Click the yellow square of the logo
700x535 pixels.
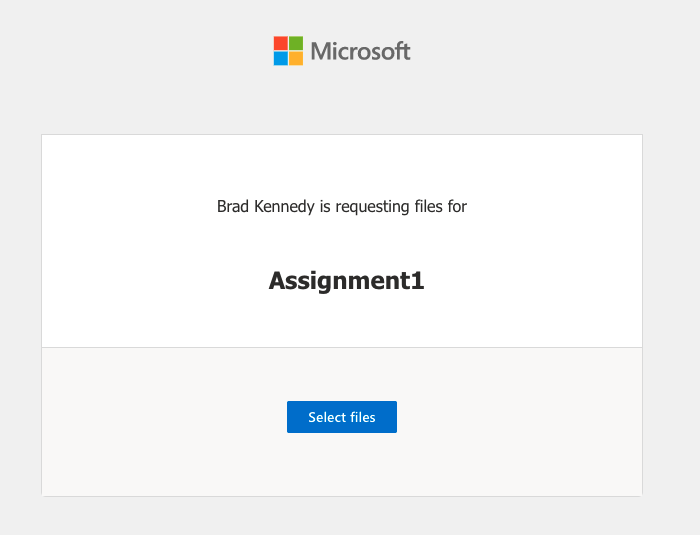tap(296, 59)
